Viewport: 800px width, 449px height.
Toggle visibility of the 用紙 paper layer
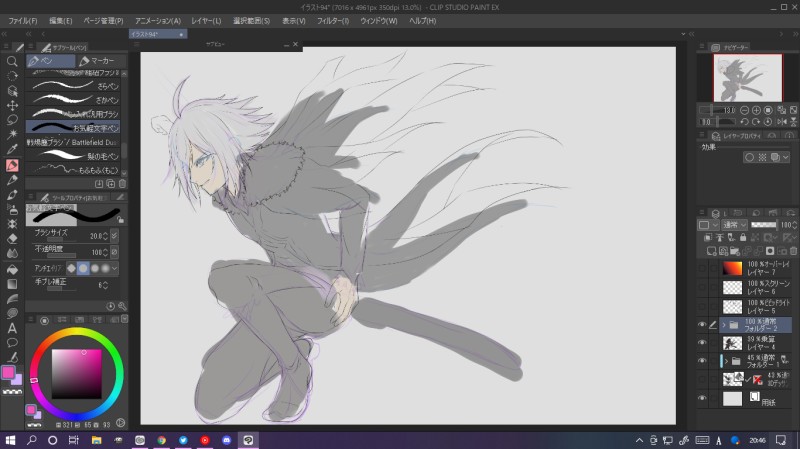click(702, 398)
